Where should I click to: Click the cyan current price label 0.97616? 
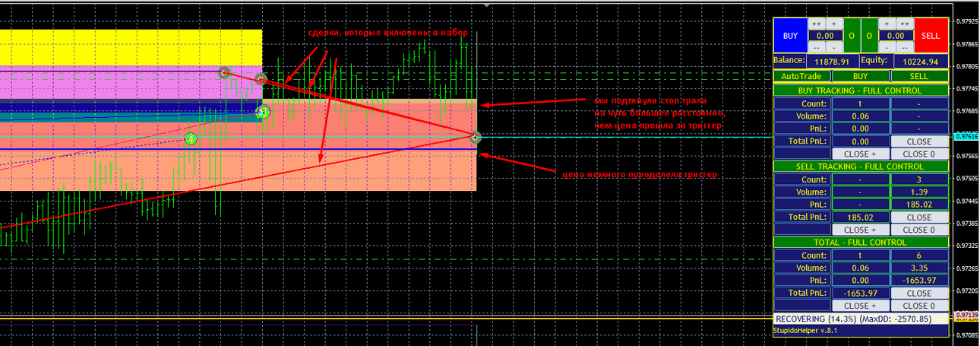coord(966,136)
